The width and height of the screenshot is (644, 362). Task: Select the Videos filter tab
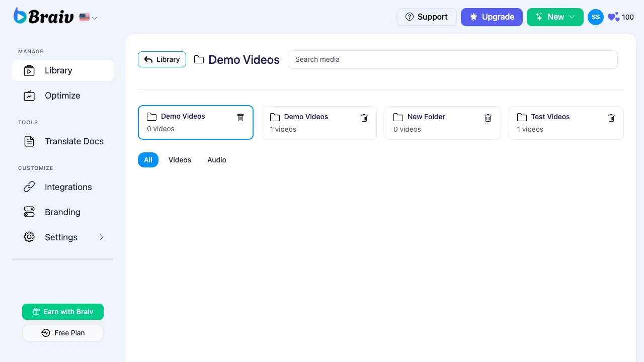pyautogui.click(x=180, y=160)
